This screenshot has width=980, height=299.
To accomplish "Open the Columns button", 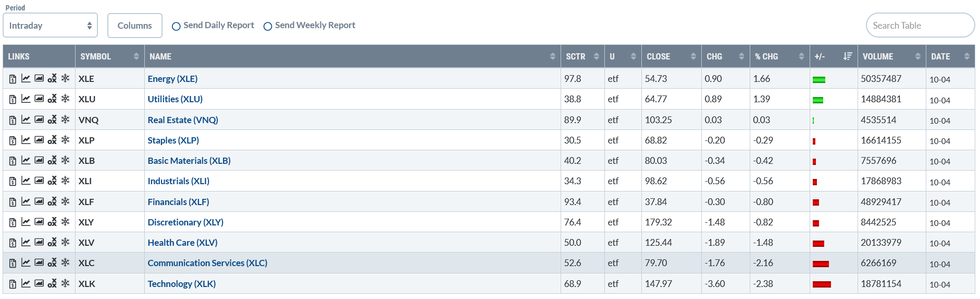I will (134, 26).
